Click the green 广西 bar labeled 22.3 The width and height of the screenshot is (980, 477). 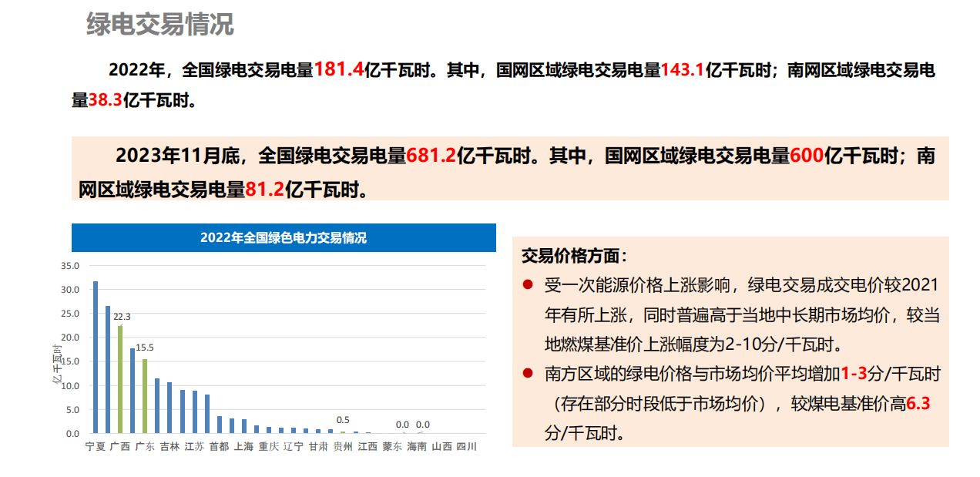120,378
